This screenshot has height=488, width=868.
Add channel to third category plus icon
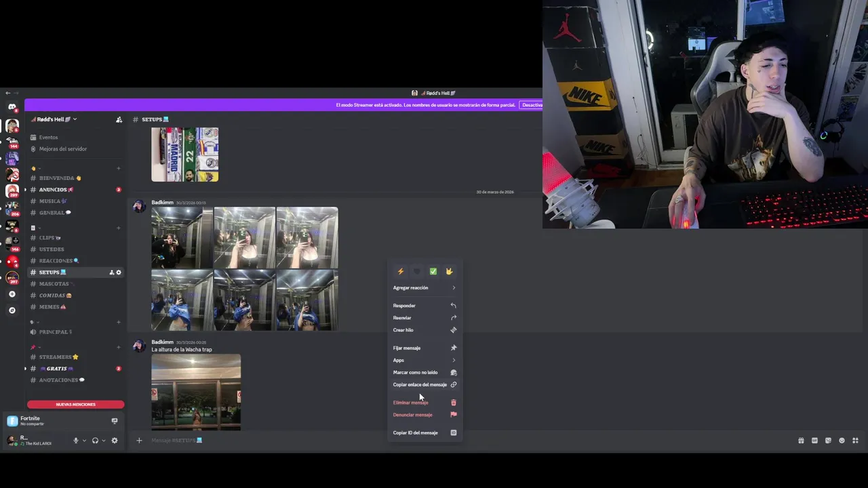[119, 322]
